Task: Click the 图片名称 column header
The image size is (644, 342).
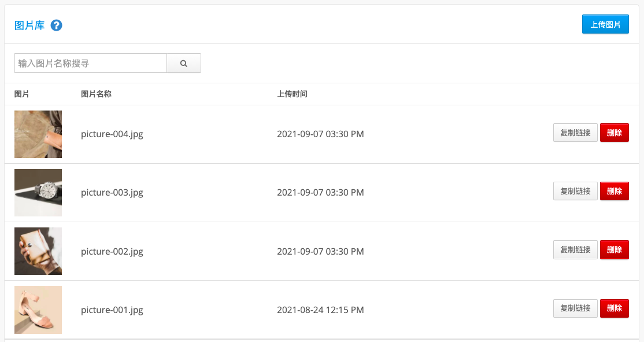Action: click(96, 94)
